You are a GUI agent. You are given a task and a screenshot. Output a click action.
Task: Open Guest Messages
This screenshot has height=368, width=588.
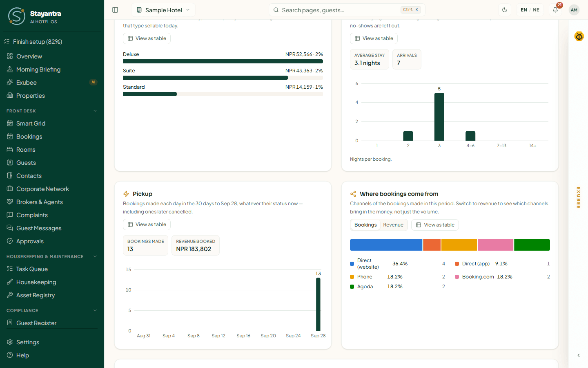coord(52,228)
